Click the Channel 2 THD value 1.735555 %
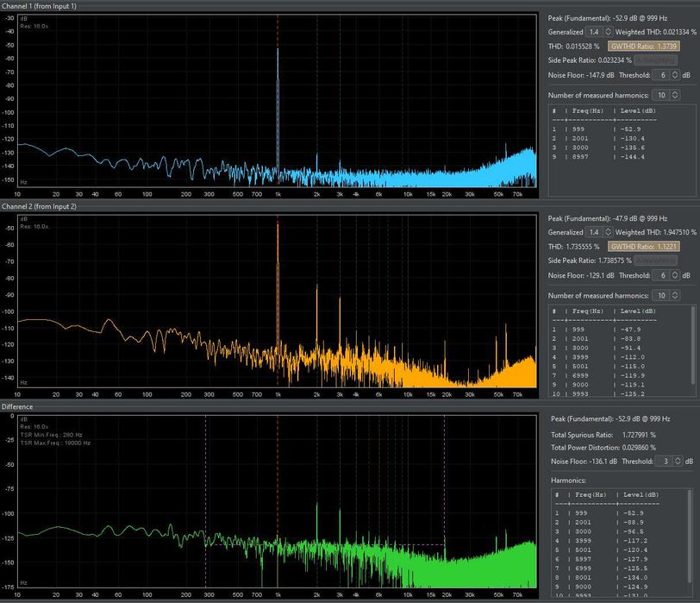 (x=573, y=247)
